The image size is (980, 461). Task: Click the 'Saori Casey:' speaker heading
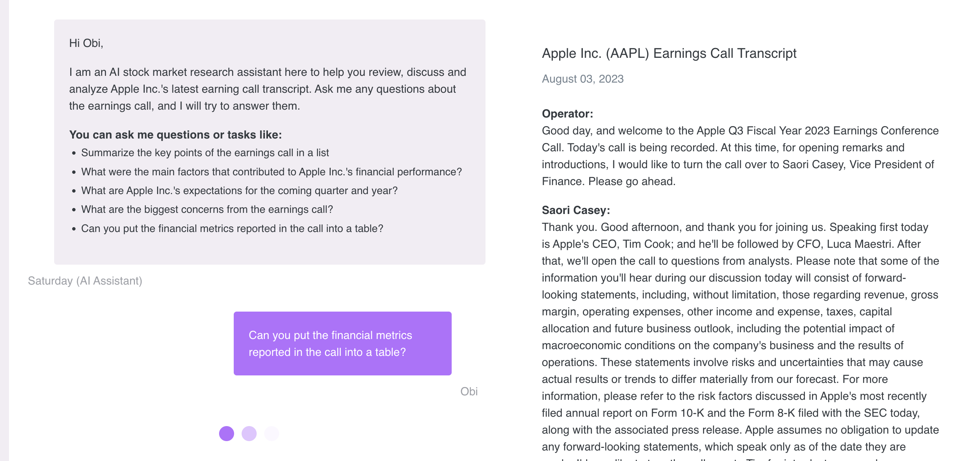[576, 210]
